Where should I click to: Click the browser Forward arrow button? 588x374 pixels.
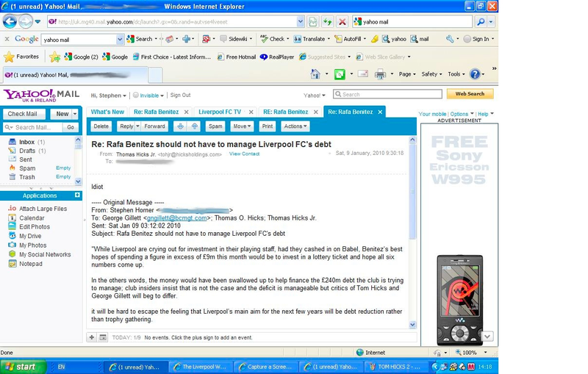point(26,22)
